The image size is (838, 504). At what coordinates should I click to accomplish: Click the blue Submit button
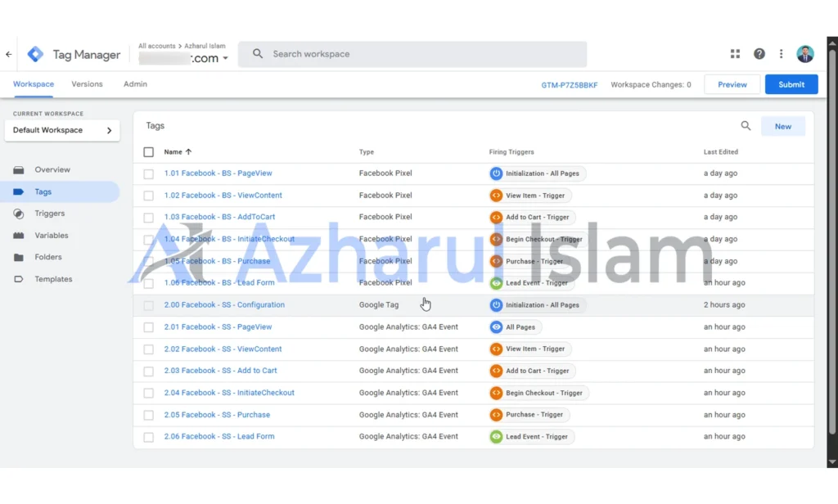791,84
